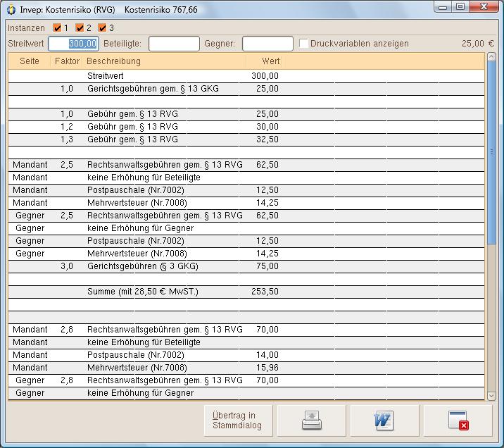
Task: Select Gegner Rechtsanwaltsgebühren row valued 70,00
Action: pyautogui.click(x=246, y=381)
